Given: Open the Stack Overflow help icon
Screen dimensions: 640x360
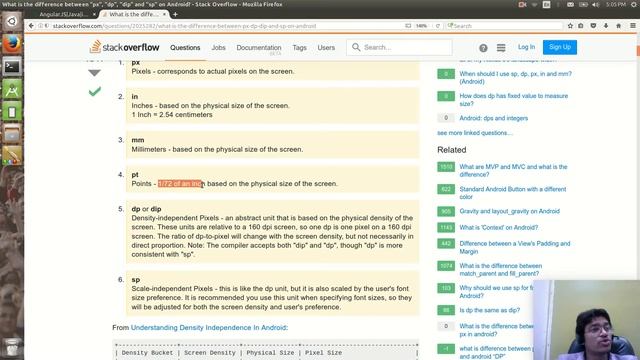Looking at the screenshot, I should (x=483, y=48).
